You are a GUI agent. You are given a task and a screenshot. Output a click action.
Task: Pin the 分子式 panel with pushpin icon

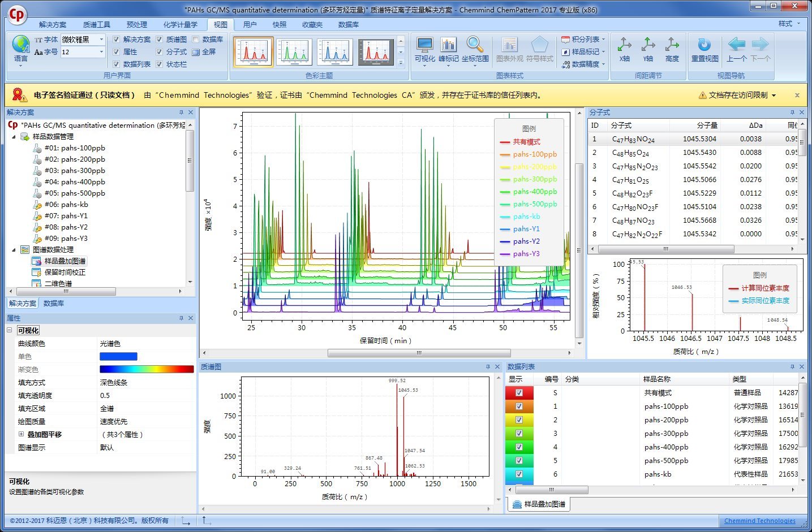click(792, 113)
